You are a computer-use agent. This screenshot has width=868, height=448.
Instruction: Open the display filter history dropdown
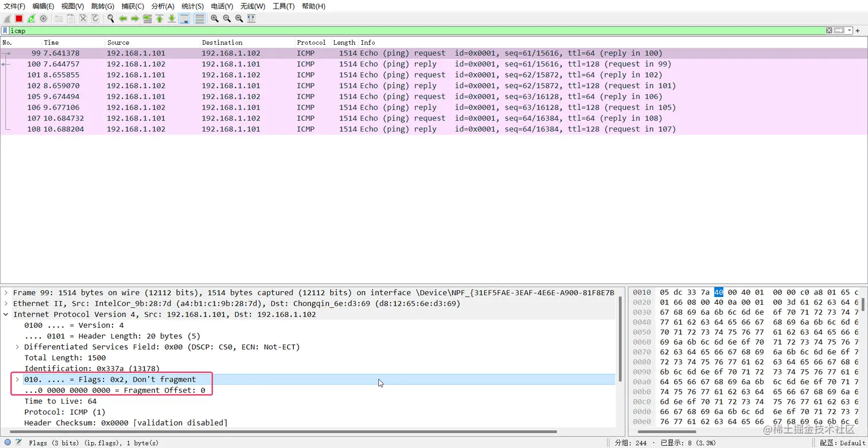point(849,30)
